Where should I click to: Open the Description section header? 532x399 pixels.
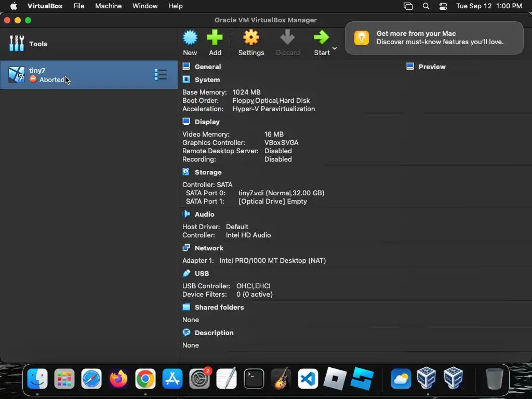[x=214, y=333]
